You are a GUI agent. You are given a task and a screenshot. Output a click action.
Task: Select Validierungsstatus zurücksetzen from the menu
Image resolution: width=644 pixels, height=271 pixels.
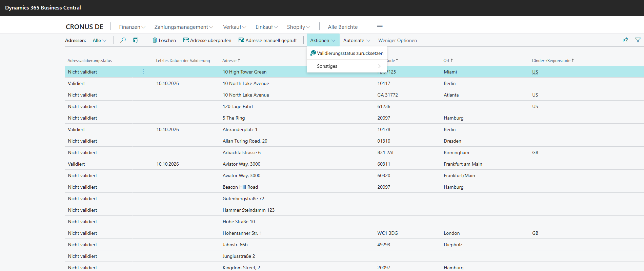[x=347, y=53]
